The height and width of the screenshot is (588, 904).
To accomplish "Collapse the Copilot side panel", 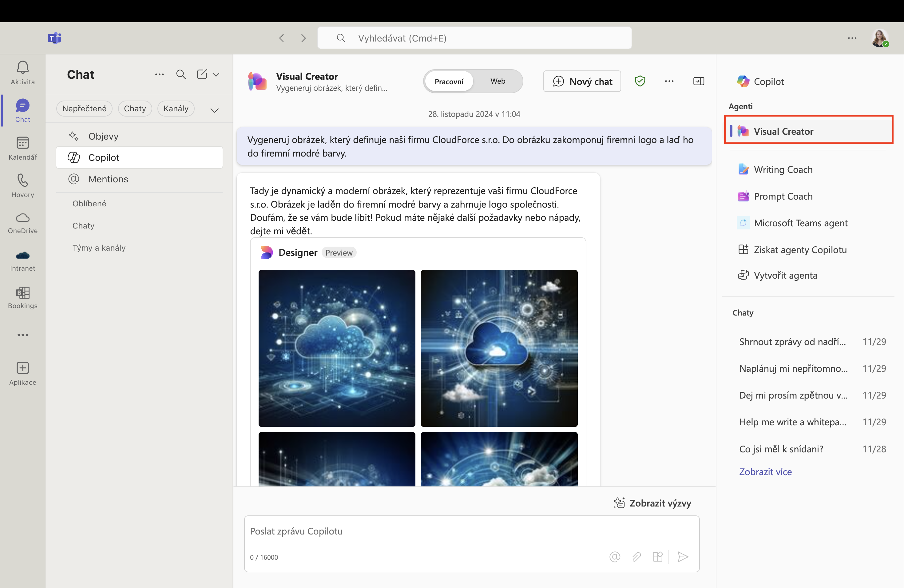I will (x=699, y=81).
